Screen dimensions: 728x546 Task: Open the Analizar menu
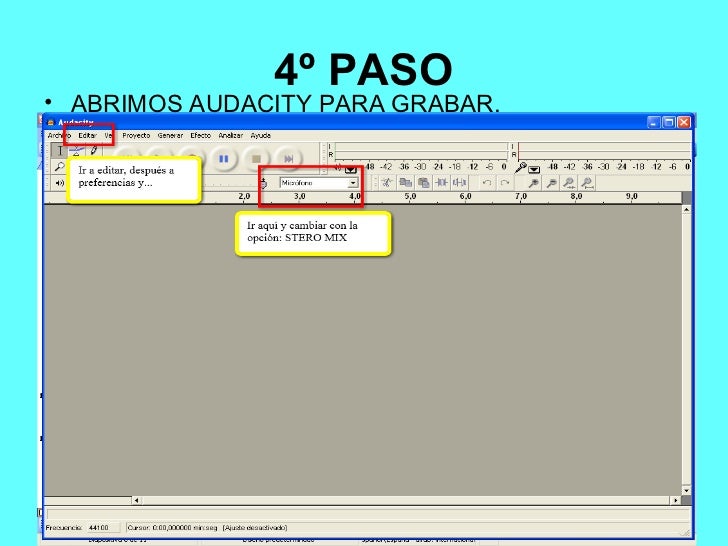point(231,136)
